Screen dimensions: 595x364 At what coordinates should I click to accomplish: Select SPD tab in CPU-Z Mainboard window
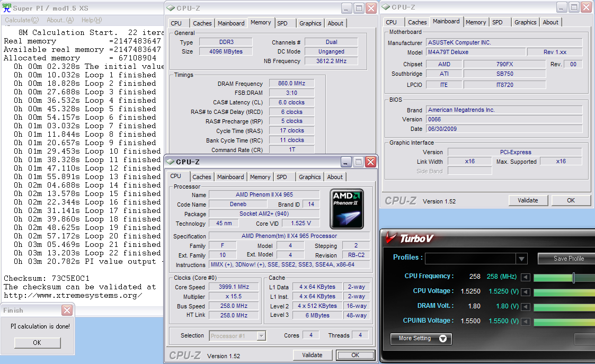[498, 22]
